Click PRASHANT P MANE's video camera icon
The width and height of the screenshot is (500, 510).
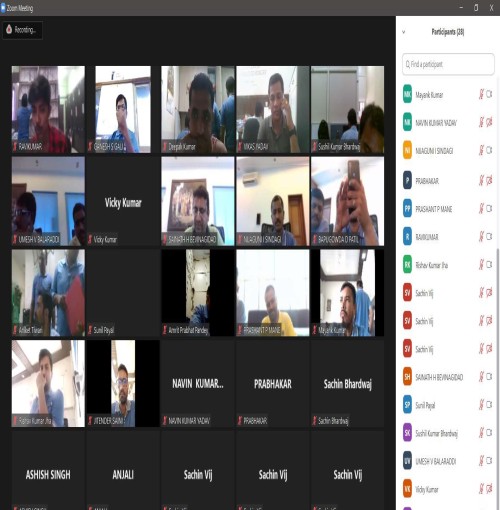pos(489,208)
